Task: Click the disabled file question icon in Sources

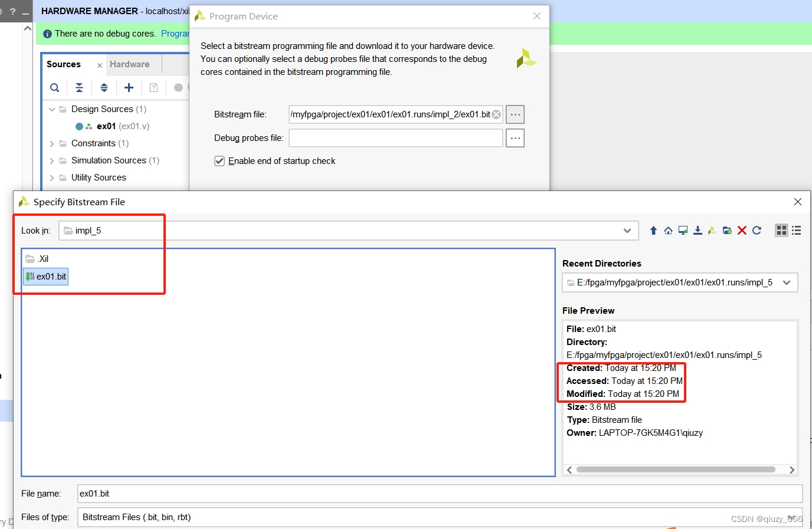Action: pos(153,88)
